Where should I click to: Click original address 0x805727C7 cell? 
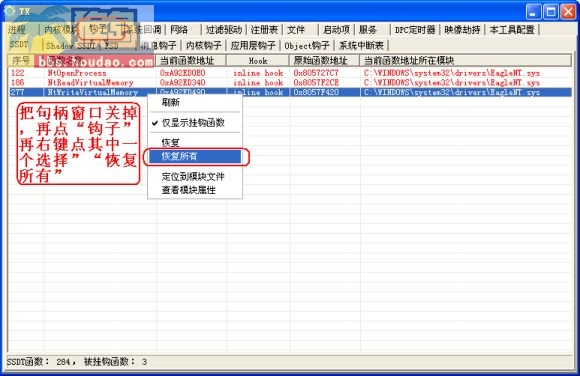coord(316,73)
